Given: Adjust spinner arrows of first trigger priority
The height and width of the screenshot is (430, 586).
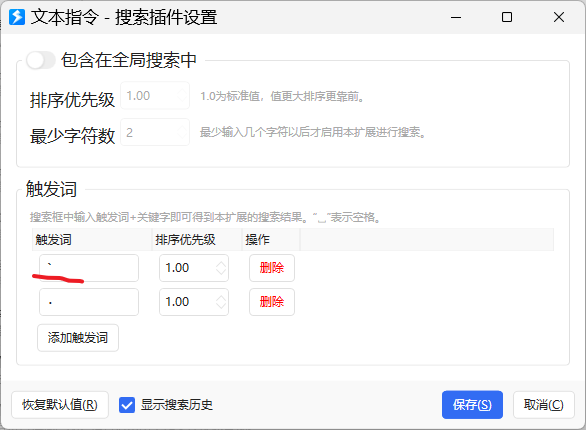Looking at the screenshot, I should point(221,268).
